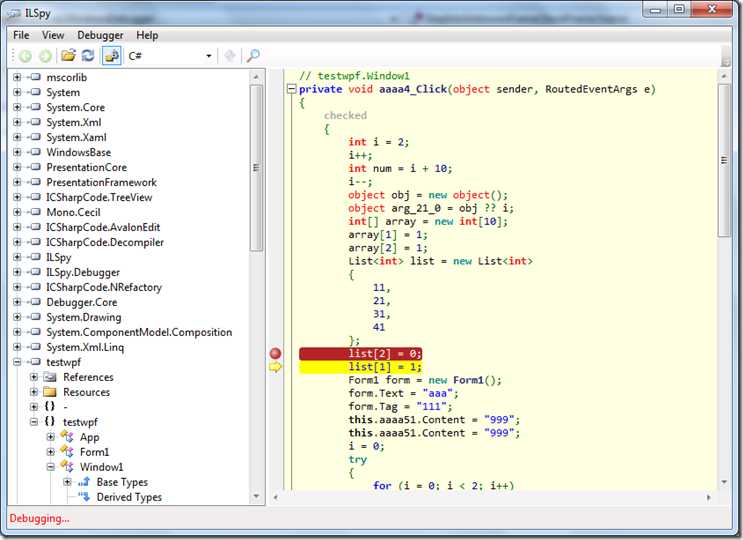Reload assemblies using the blue refresh icon
Screen dimensions: 743x540
click(x=87, y=56)
